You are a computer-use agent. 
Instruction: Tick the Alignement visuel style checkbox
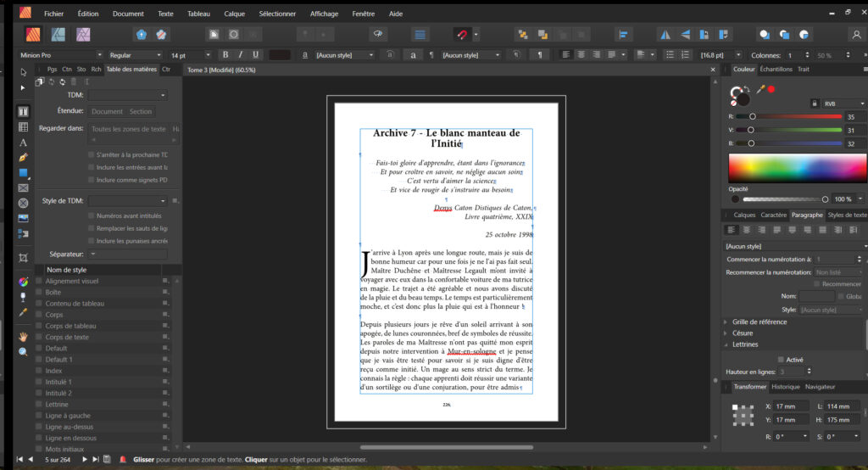39,281
